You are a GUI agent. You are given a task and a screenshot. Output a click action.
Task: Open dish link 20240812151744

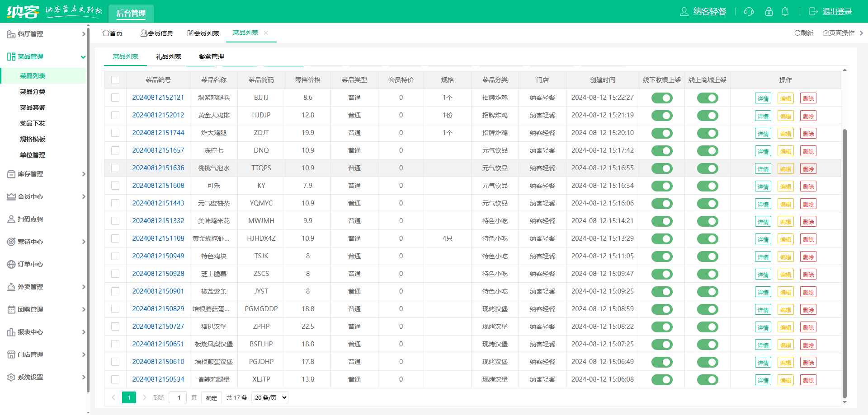click(x=158, y=133)
